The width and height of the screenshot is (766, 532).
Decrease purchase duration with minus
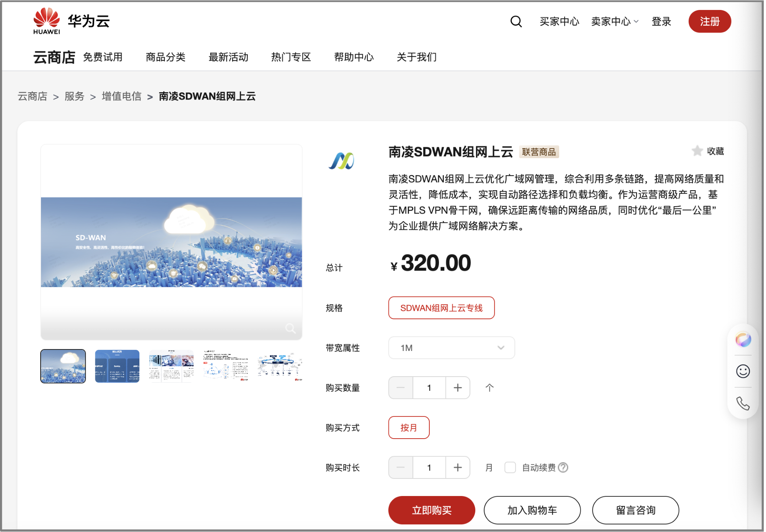pyautogui.click(x=401, y=467)
